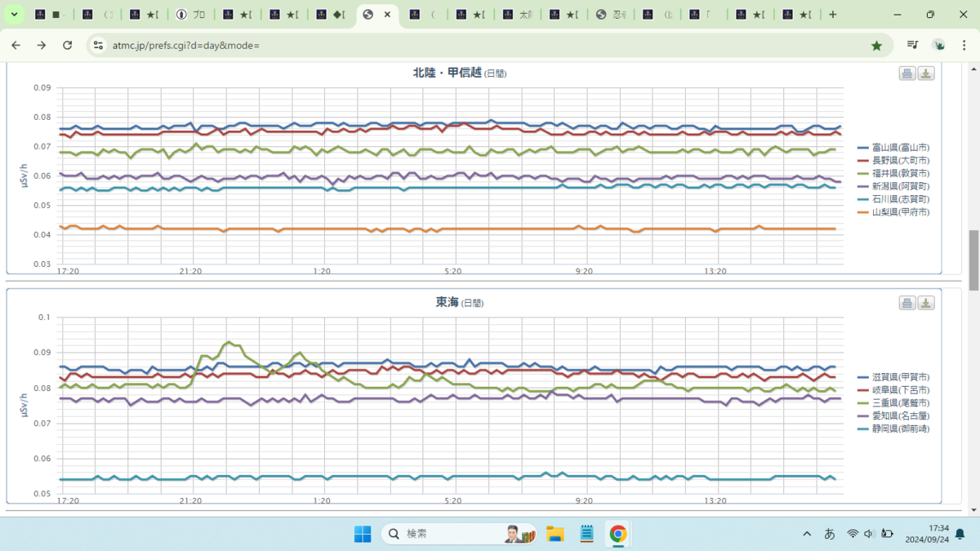Screen dimensions: 980x551
Task: Reload the page
Action: (x=68, y=46)
